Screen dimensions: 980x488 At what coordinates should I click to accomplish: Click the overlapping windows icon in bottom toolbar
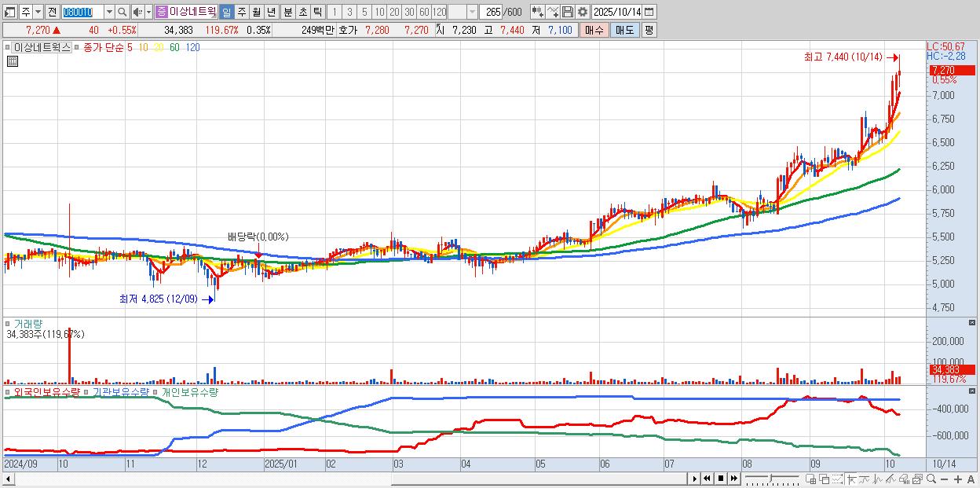click(x=824, y=479)
